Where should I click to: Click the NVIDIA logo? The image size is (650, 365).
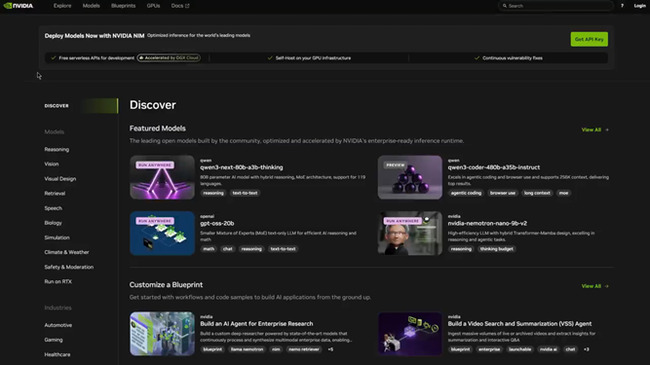18,6
